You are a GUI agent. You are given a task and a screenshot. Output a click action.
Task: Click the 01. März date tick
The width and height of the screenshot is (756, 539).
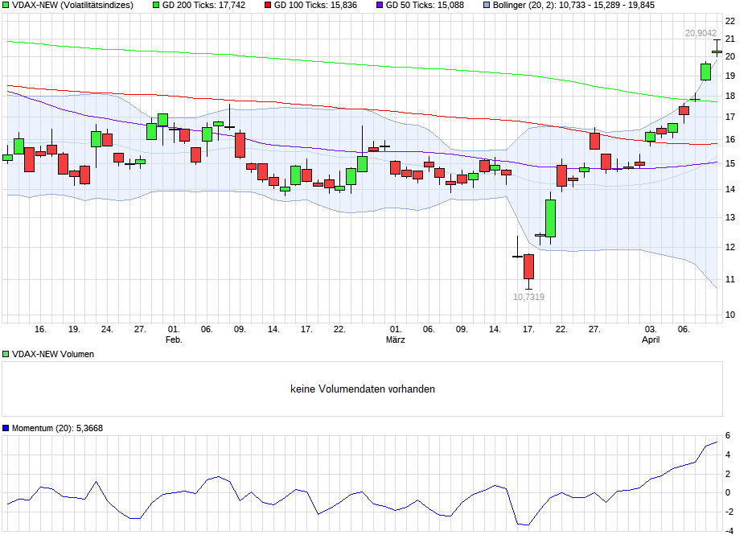tap(396, 329)
